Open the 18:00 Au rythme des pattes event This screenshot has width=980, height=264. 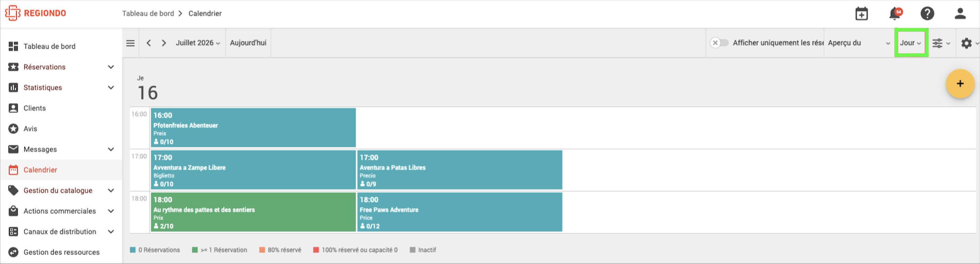253,212
